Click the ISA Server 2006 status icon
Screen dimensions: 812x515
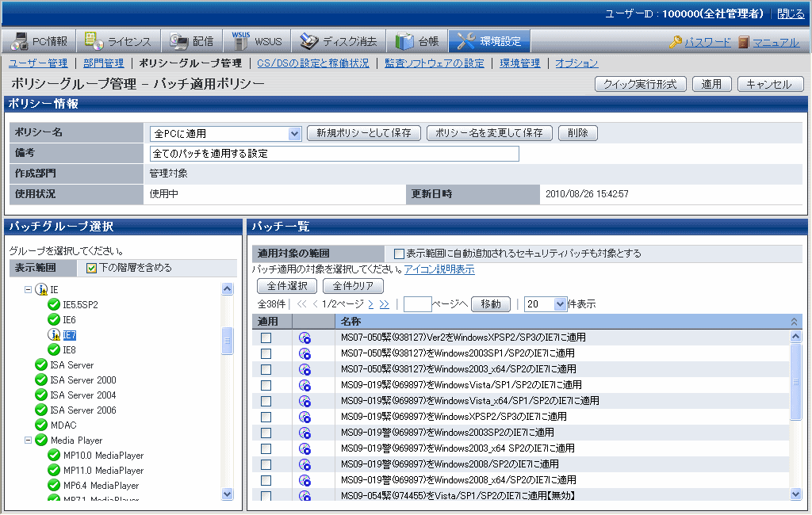41,410
